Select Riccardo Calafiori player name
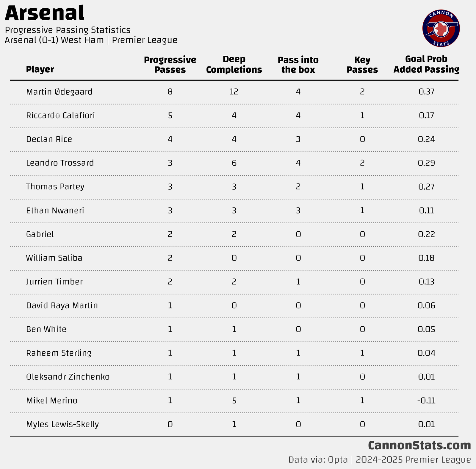476x469 pixels. [x=60, y=116]
